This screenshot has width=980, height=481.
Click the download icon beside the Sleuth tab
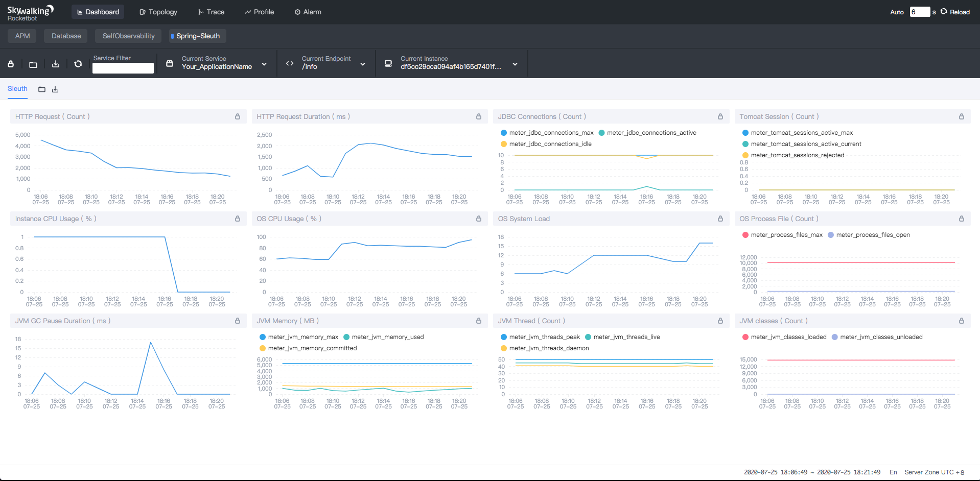55,89
